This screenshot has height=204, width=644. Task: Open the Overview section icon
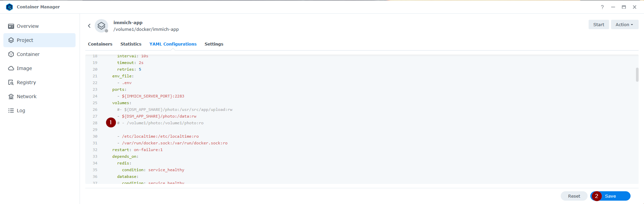click(x=11, y=26)
